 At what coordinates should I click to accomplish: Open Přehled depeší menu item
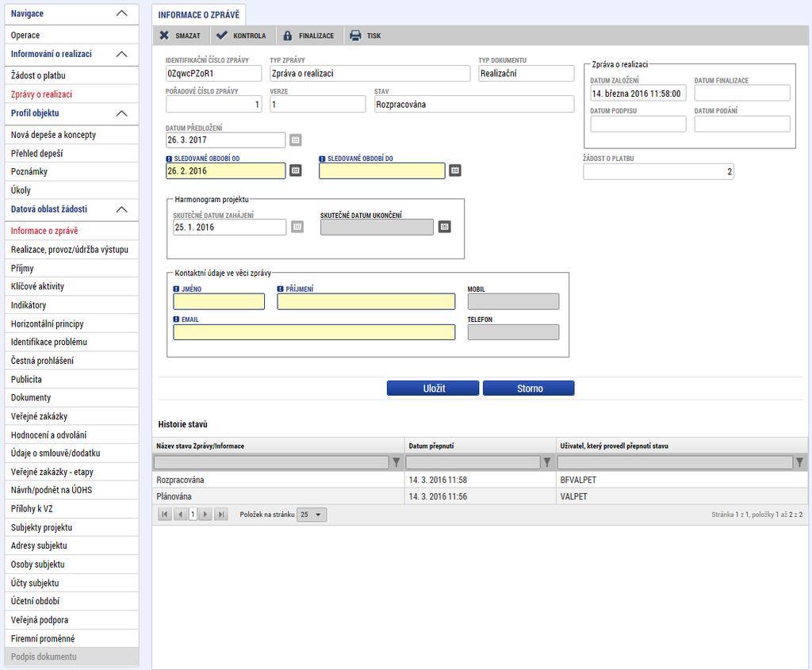point(71,153)
